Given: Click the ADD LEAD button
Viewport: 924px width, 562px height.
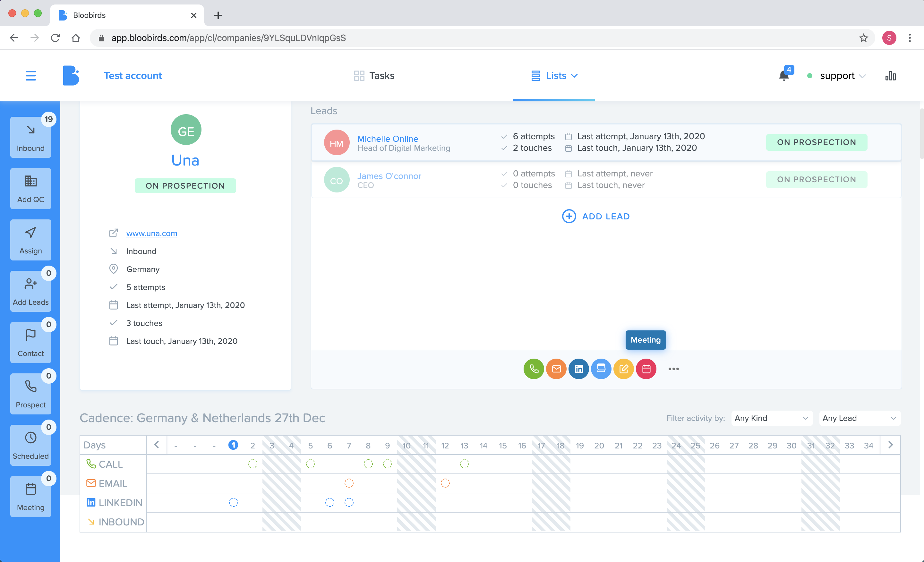Looking at the screenshot, I should pyautogui.click(x=596, y=216).
